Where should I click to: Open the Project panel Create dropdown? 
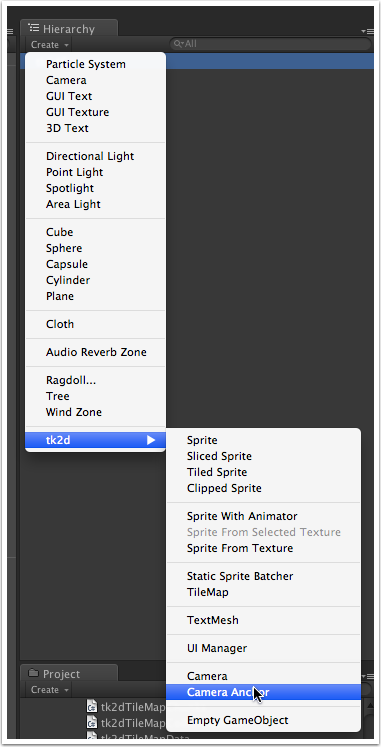click(50, 689)
